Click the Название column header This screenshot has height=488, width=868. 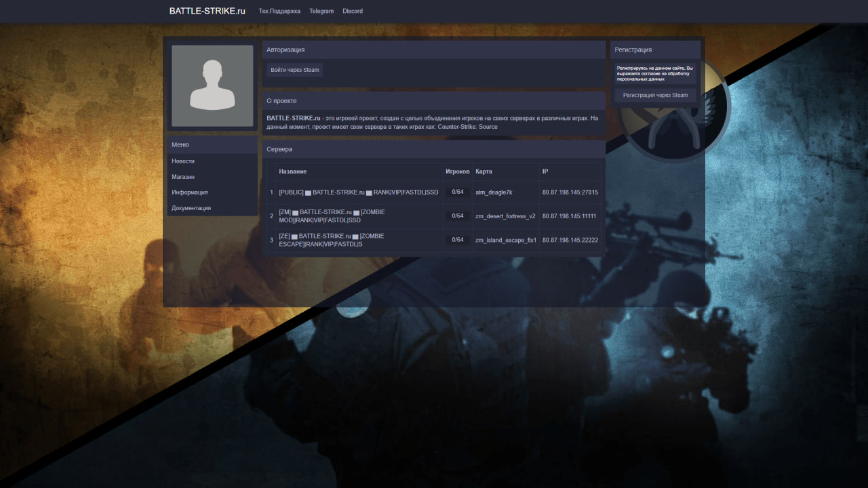(x=293, y=171)
